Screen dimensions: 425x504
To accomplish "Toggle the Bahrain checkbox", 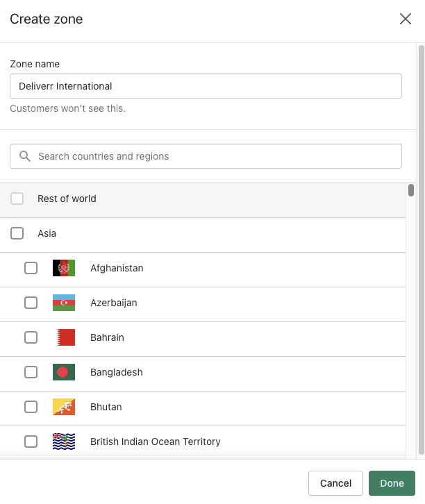I will coord(31,337).
